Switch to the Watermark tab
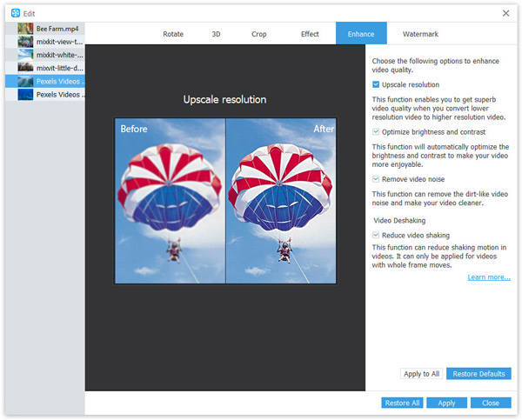This screenshot has height=420, width=522. tap(420, 34)
